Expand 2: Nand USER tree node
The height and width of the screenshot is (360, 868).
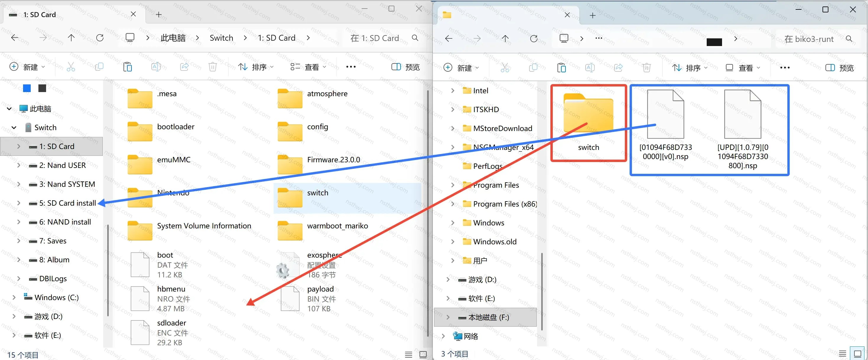pyautogui.click(x=19, y=165)
